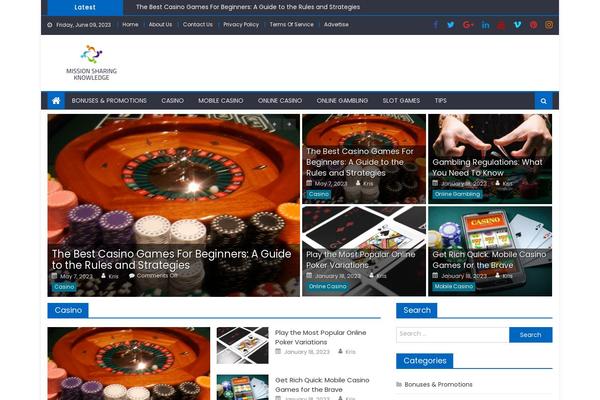Go to the Home link in top bar
This screenshot has height=400, width=600.
click(130, 24)
